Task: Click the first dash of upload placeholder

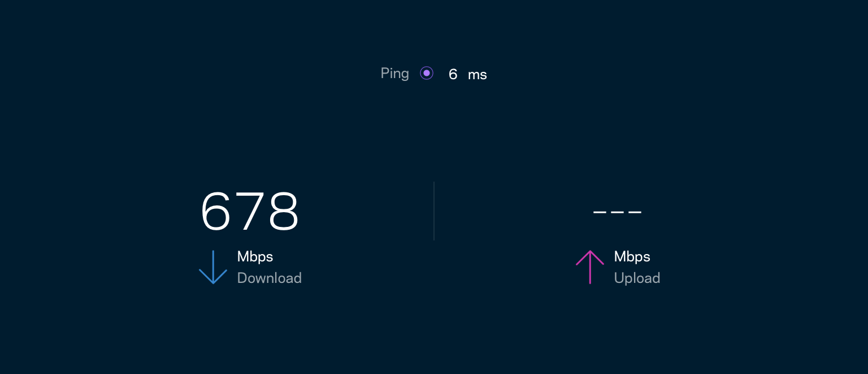Action: click(x=600, y=213)
